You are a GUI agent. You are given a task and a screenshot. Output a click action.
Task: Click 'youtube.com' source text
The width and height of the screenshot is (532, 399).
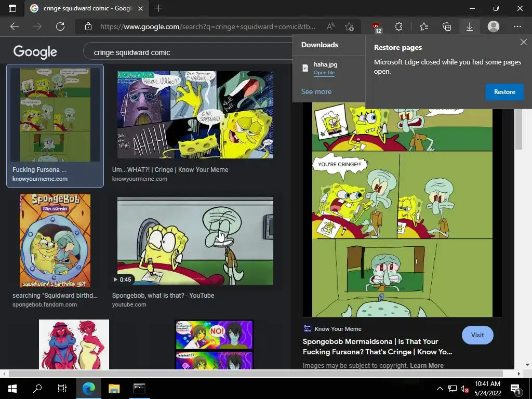click(x=129, y=304)
